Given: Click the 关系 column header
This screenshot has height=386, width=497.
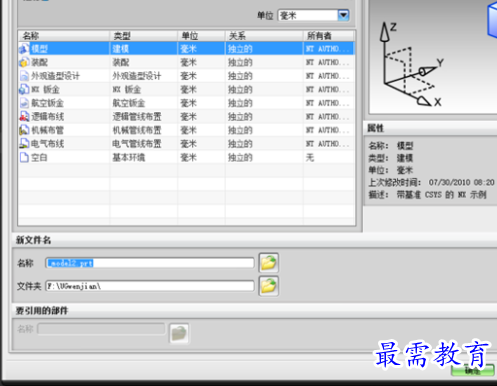Looking at the screenshot, I should click(x=264, y=36).
